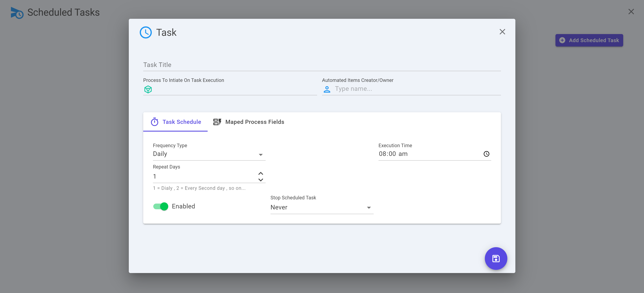644x293 pixels.
Task: Open the Stop Scheduled Task dropdown
Action: (x=322, y=207)
